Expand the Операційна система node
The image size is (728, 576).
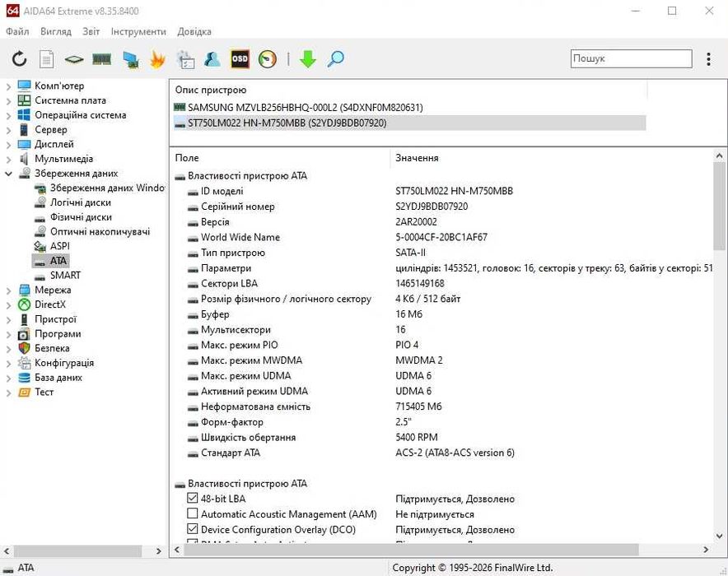(8, 115)
